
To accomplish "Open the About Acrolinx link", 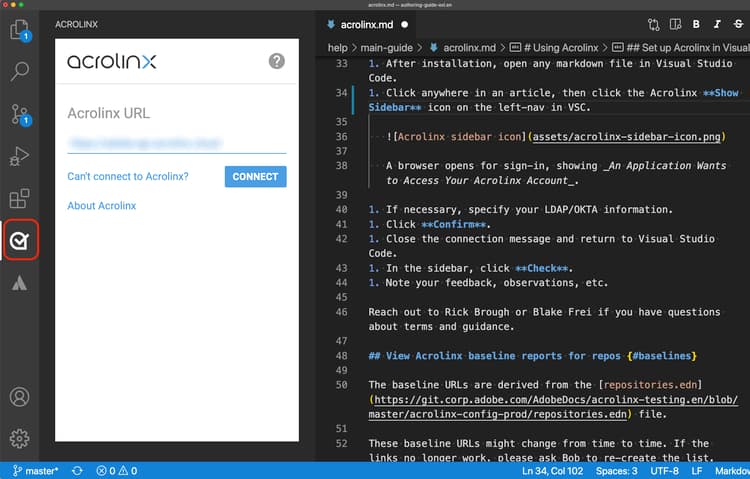I will coord(101,206).
